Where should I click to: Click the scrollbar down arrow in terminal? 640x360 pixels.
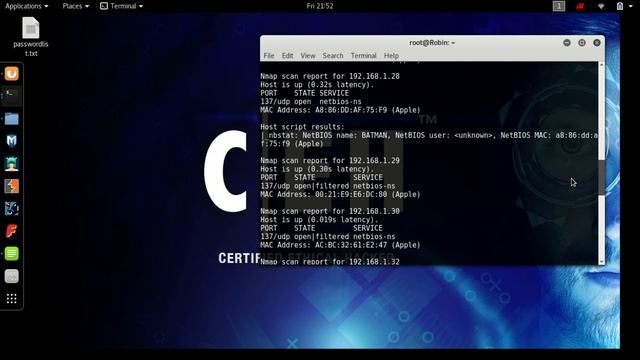tap(601, 262)
